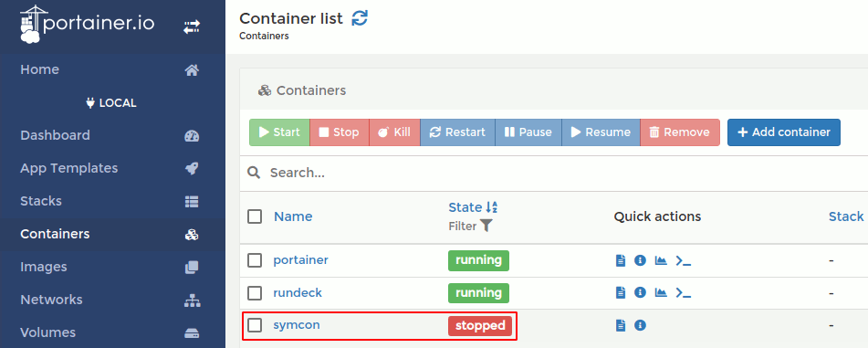The width and height of the screenshot is (868, 348).
Task: Click the Pause button
Action: coord(528,132)
